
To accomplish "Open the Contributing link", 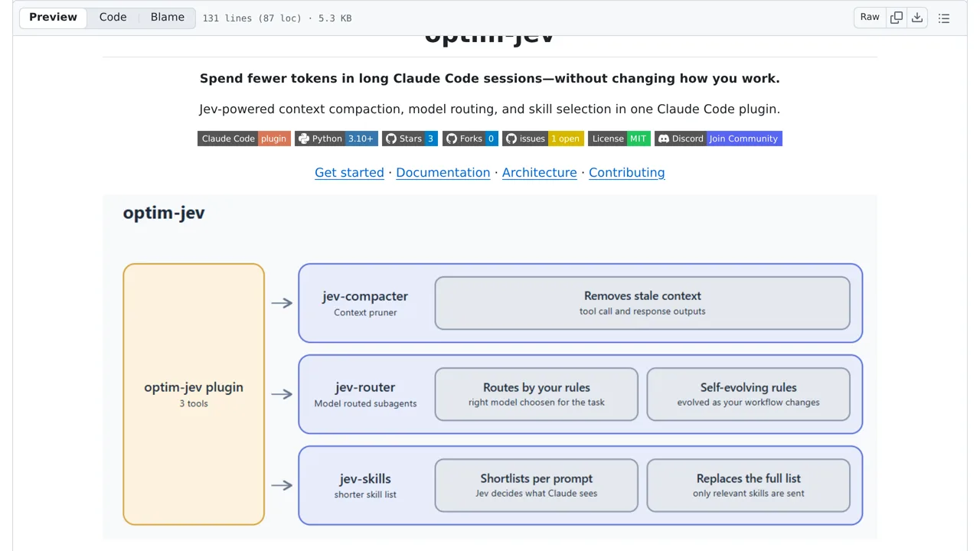I will coord(627,172).
